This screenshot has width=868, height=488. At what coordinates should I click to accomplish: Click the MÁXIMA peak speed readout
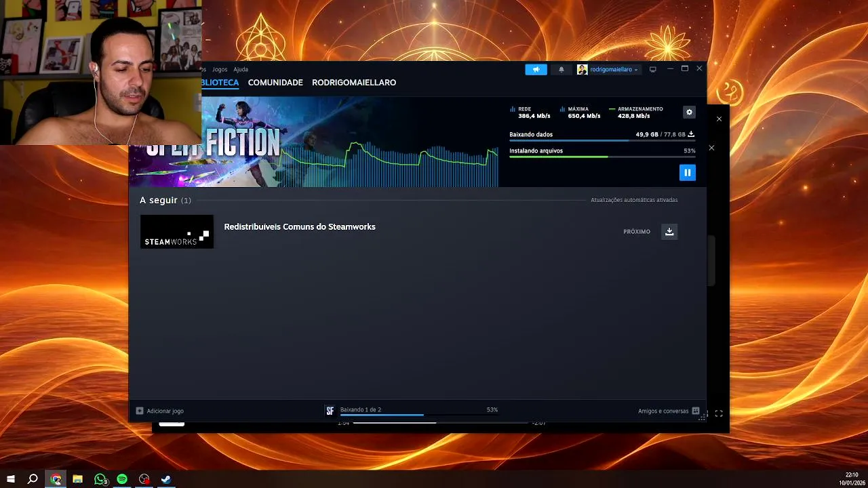580,113
